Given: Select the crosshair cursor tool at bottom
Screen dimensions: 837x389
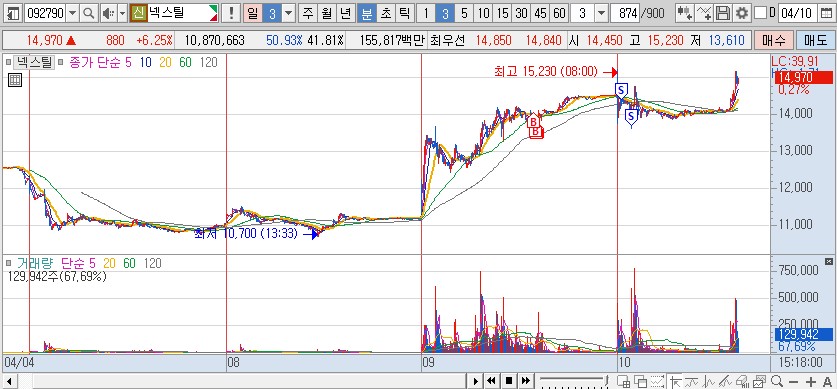Looking at the screenshot, I should pyautogui.click(x=676, y=381).
